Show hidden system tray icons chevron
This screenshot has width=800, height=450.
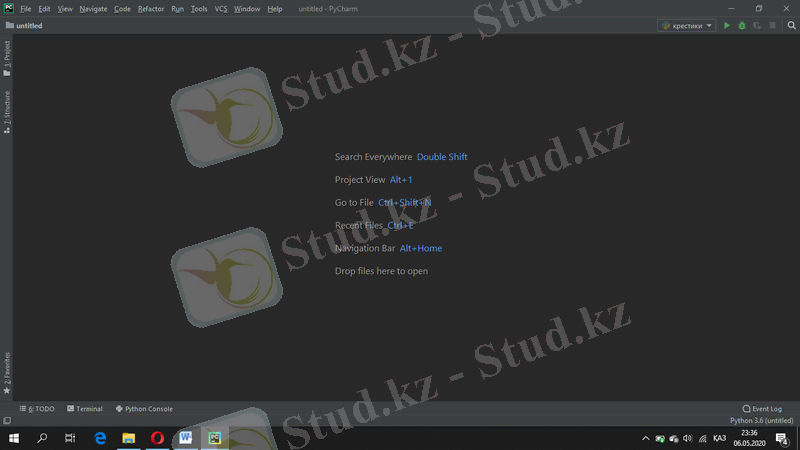645,438
